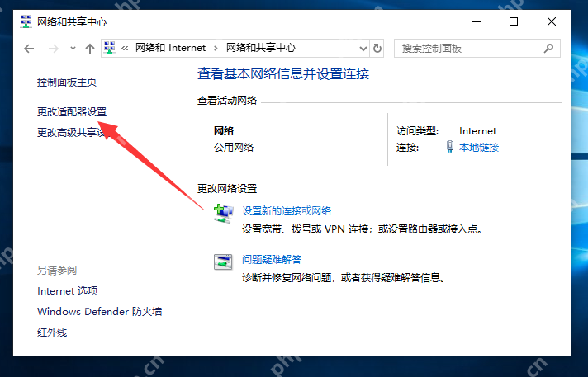Image resolution: width=588 pixels, height=377 pixels.
Task: Click the Ethernet icon beside 本地链接
Action: click(449, 147)
